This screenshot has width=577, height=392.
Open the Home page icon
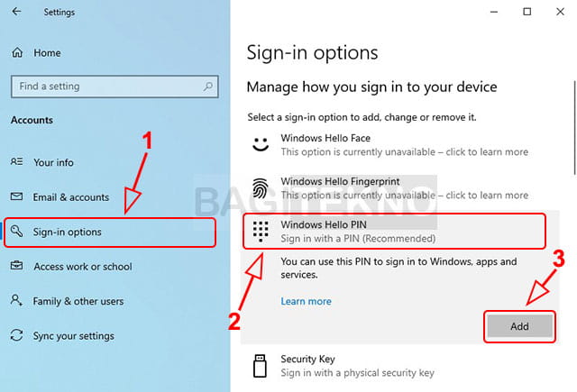(17, 52)
